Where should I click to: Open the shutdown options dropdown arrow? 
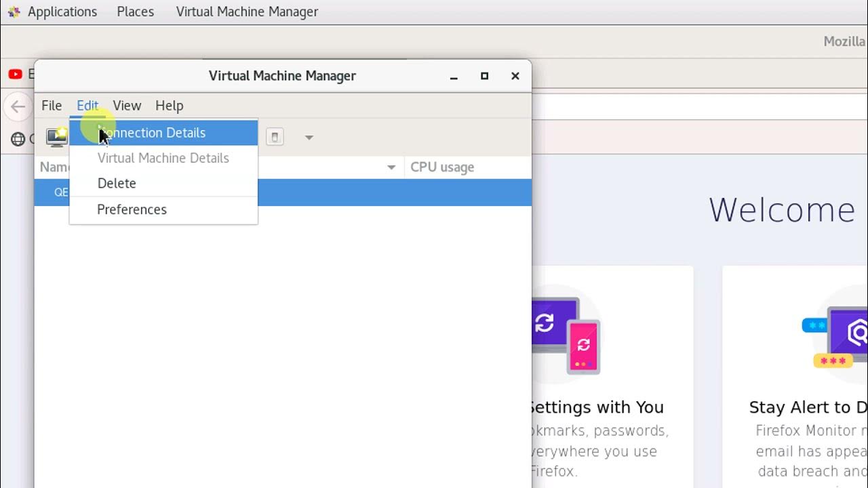[x=309, y=138]
